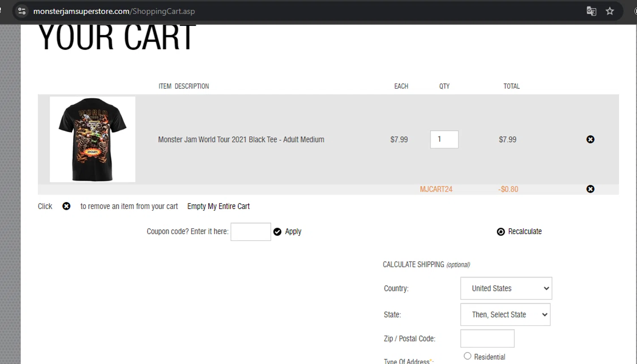Click the EACH column header
This screenshot has width=637, height=364.
(401, 86)
